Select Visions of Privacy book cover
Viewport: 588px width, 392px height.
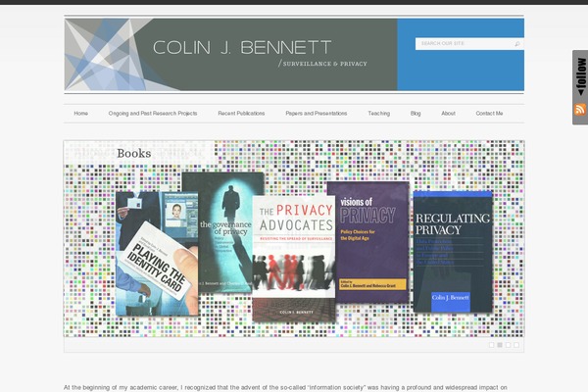(368, 242)
